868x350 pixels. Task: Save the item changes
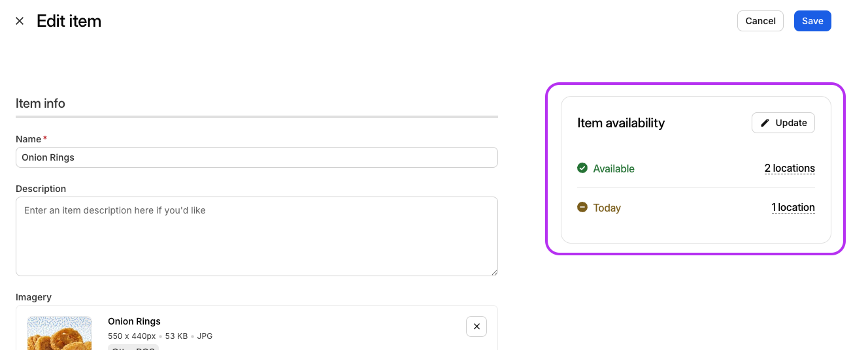point(812,21)
